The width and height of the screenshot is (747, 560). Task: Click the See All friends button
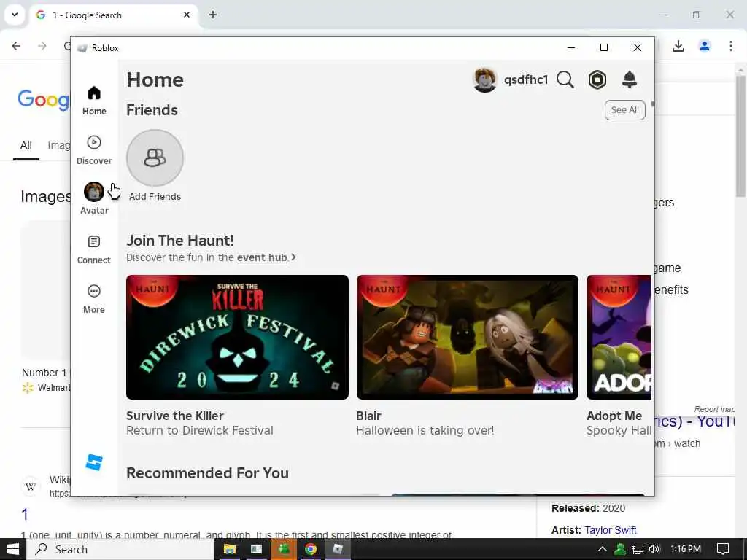(x=624, y=110)
